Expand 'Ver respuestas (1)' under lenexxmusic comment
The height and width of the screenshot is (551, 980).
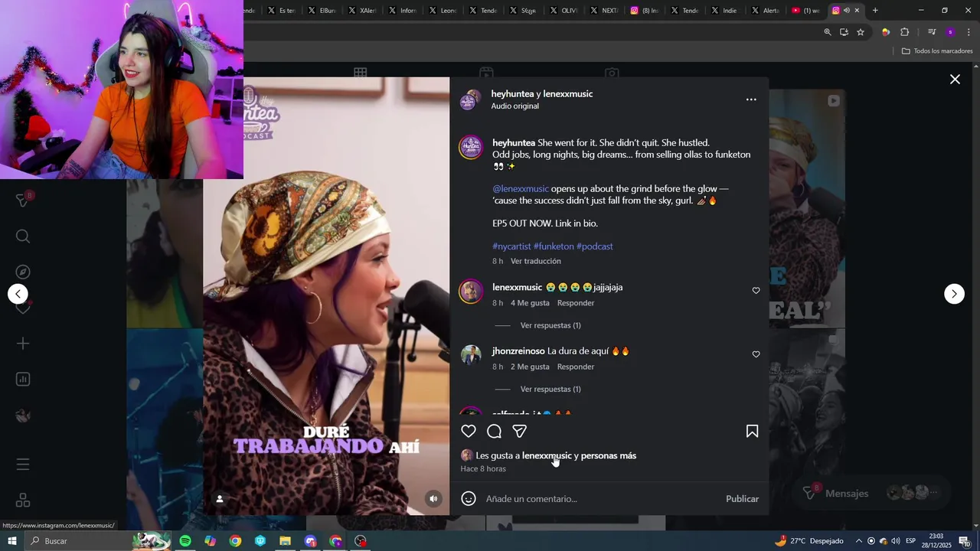550,325
